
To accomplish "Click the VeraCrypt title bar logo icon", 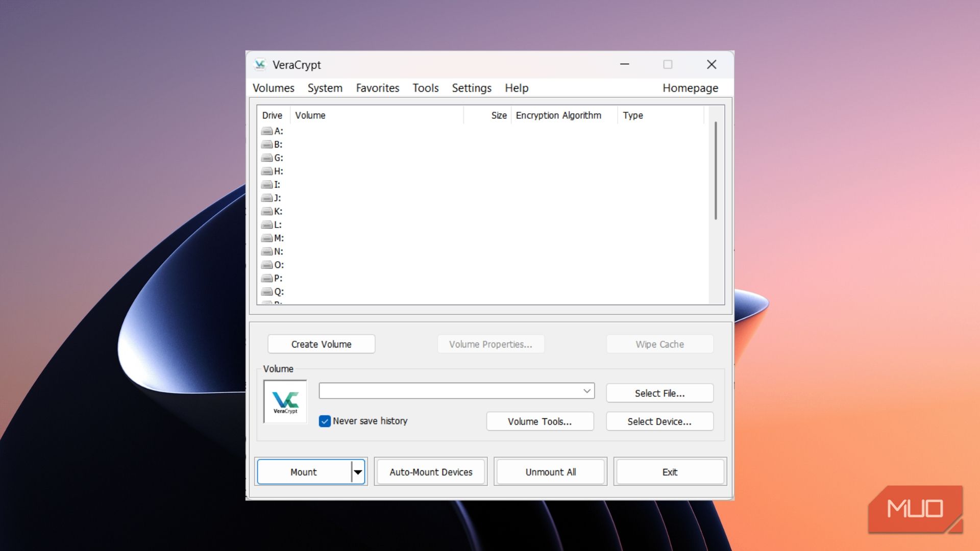I will (260, 64).
